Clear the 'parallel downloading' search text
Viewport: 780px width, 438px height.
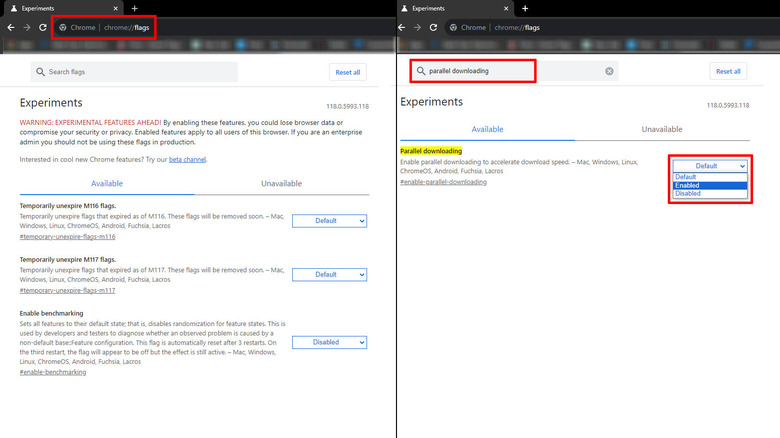point(609,71)
